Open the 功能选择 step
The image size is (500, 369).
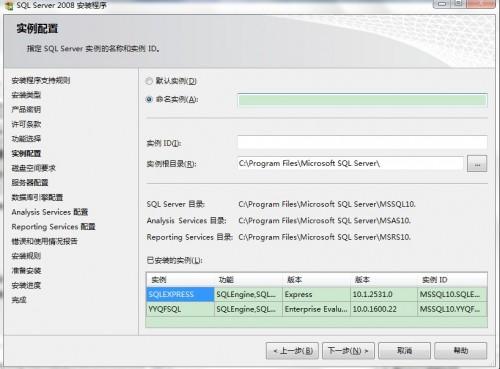click(x=26, y=139)
